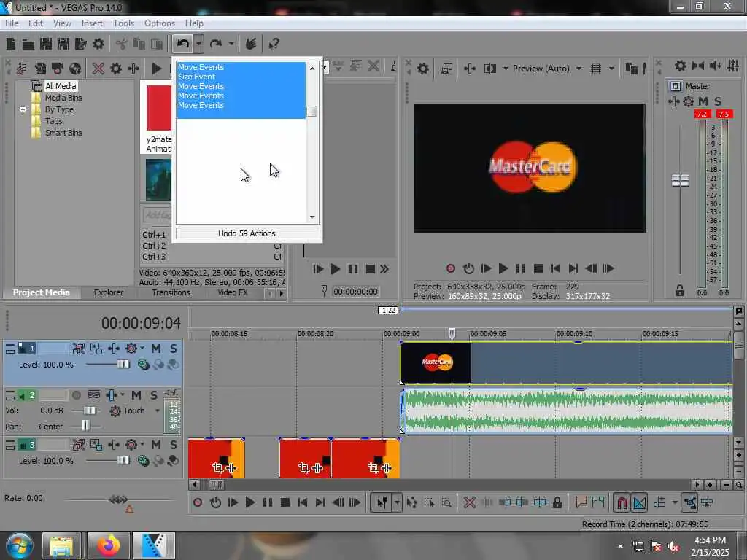Toggle the Master fader lock icon

tap(679, 290)
